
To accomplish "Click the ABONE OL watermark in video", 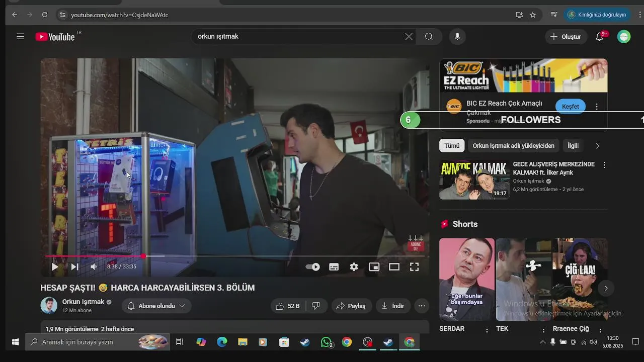I will 416,243.
